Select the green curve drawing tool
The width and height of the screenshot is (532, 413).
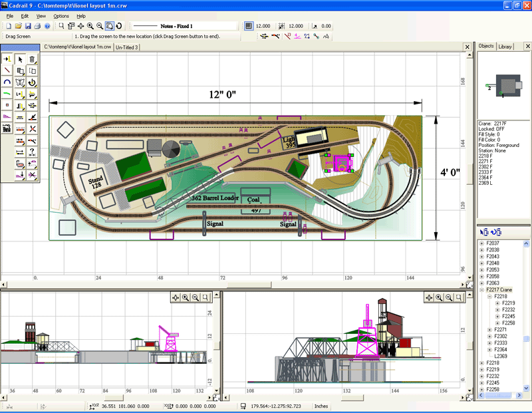coord(7,94)
